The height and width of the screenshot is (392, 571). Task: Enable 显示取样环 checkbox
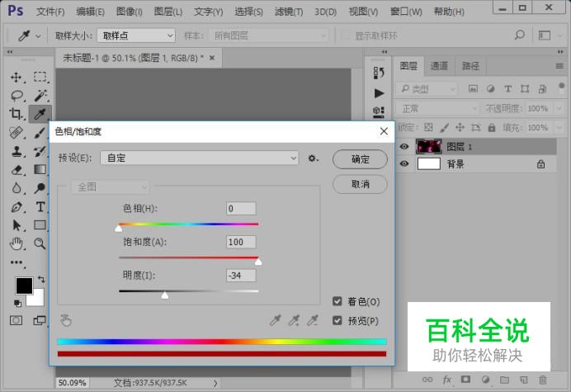345,35
